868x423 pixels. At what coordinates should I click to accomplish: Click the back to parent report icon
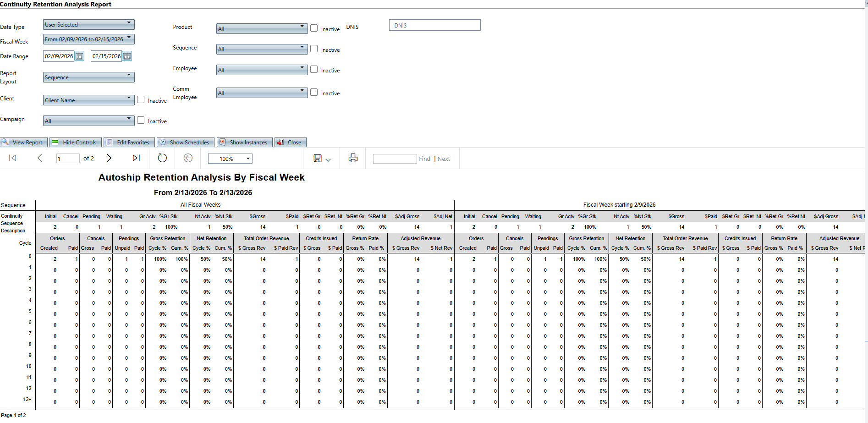coord(188,158)
